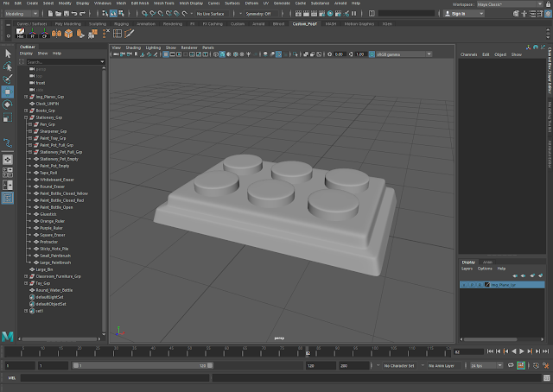Toggle view transform sRGB icon
This screenshot has height=392, width=553.
[372, 54]
